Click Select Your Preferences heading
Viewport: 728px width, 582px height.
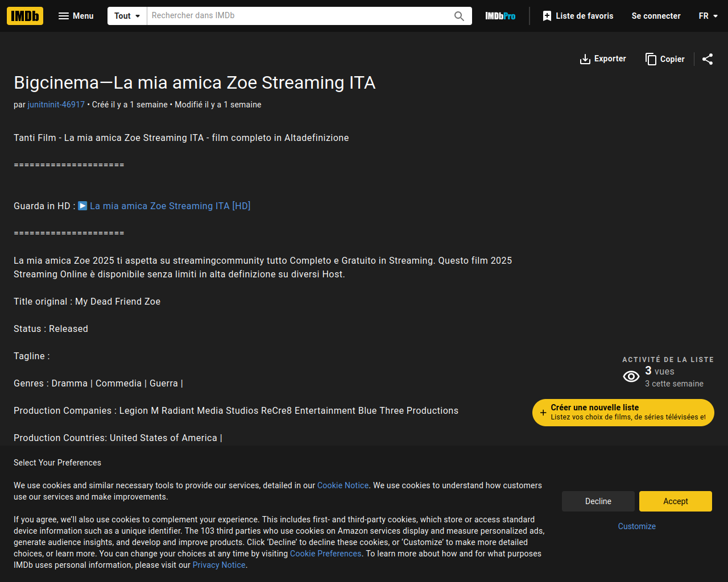click(57, 463)
